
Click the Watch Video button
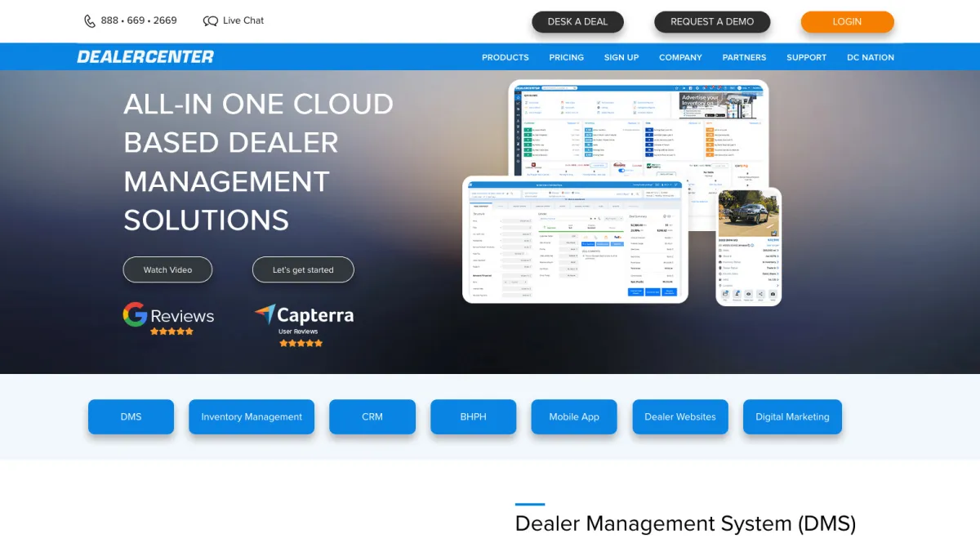(167, 269)
